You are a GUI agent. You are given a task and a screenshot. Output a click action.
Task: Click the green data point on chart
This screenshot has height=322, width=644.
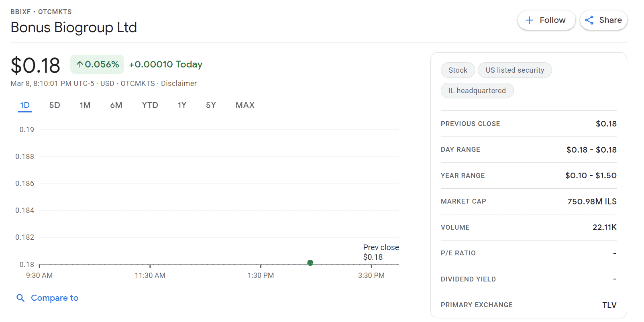point(310,263)
